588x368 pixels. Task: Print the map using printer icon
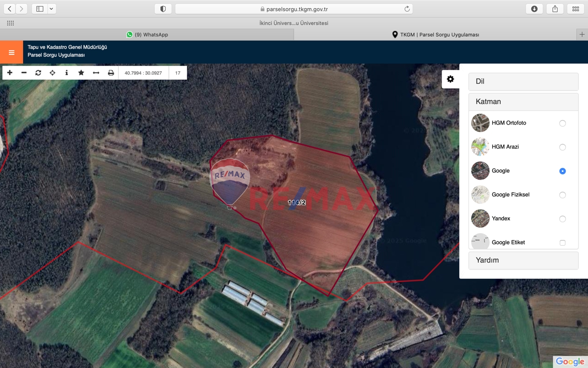(111, 73)
